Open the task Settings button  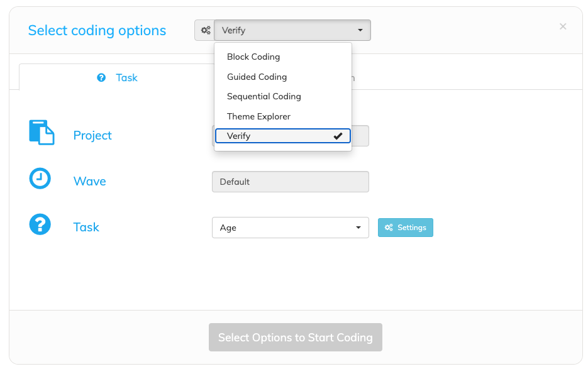(406, 228)
